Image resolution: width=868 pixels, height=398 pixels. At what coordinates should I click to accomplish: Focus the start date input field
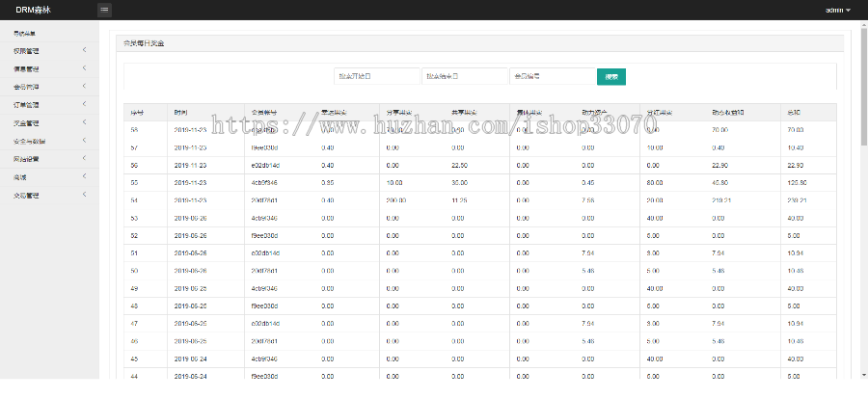[x=376, y=76]
